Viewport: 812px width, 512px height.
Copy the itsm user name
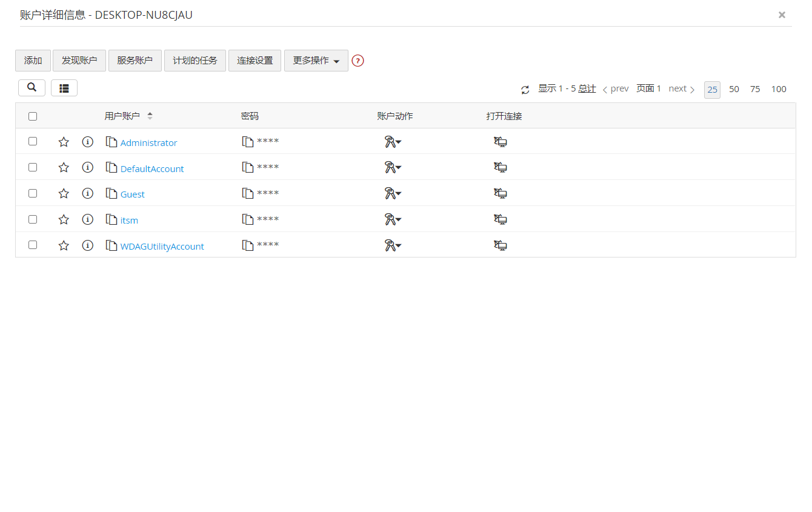click(111, 219)
